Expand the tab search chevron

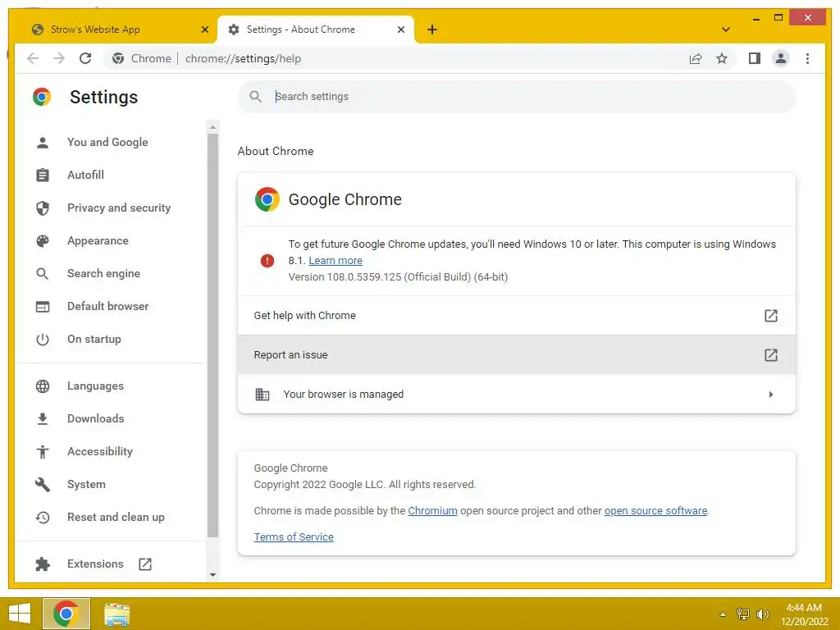pos(726,30)
